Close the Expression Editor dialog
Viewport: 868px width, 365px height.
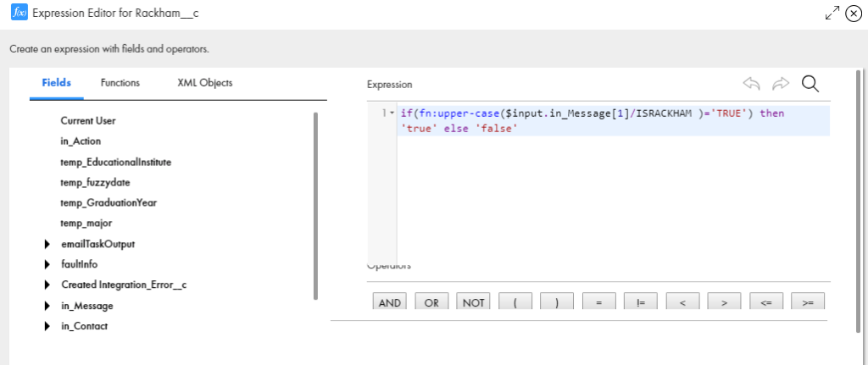[853, 14]
